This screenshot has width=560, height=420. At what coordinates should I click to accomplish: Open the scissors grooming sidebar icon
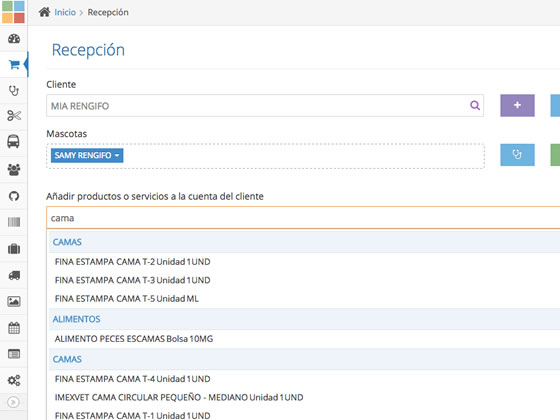pos(14,116)
